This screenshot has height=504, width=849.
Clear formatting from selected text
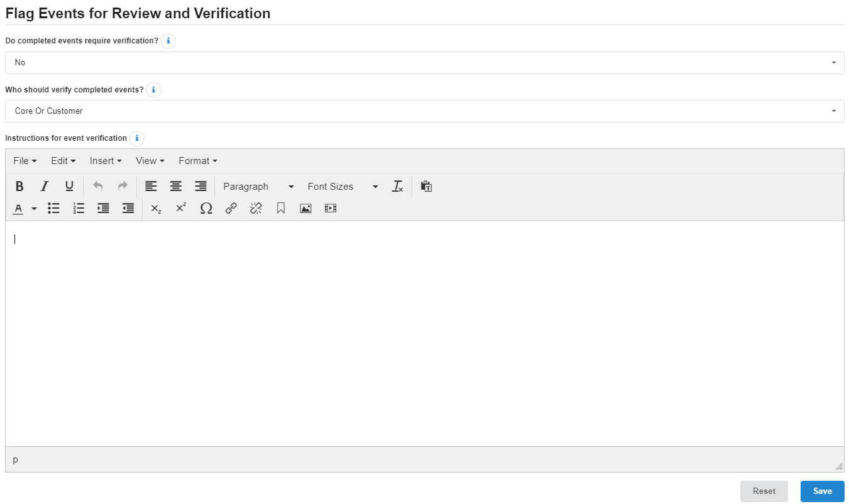pos(398,187)
